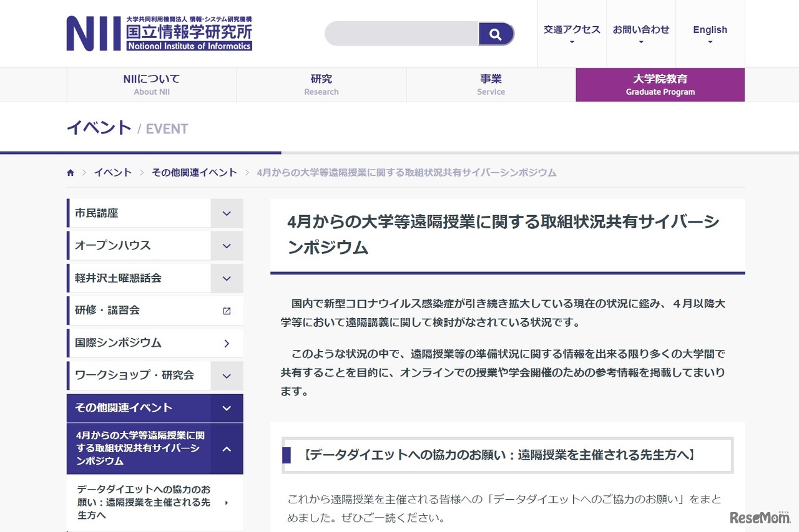Select the 大学院教育 Graduate Program tab
The width and height of the screenshot is (799, 532).
pyautogui.click(x=660, y=84)
